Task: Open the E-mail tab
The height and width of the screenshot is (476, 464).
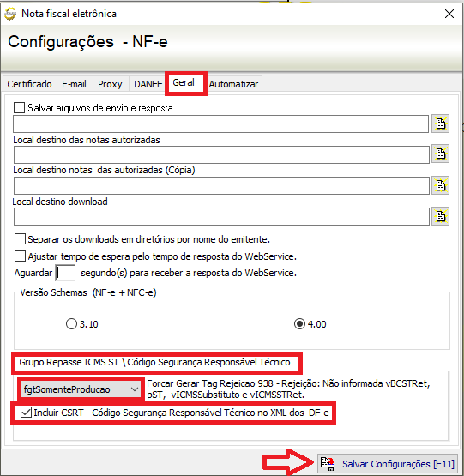Action: pyautogui.click(x=74, y=84)
